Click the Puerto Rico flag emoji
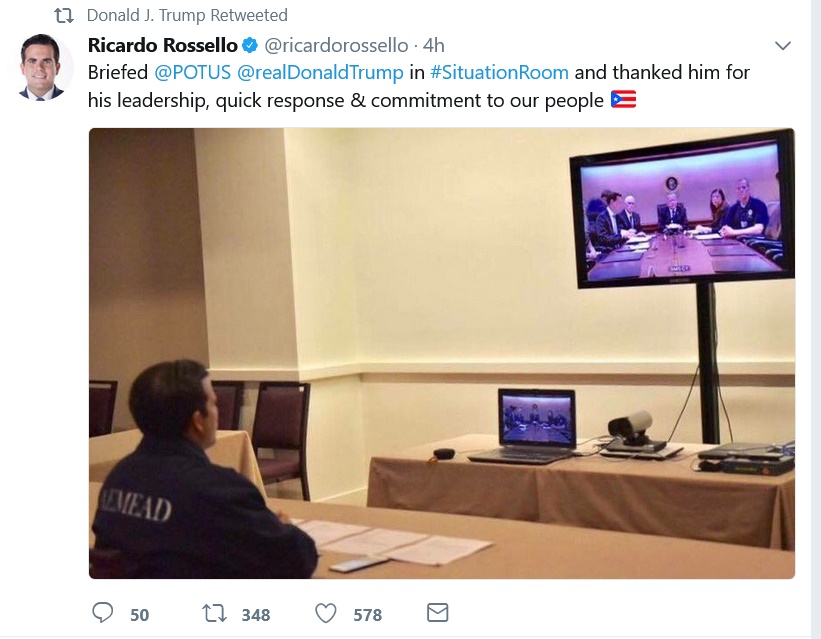821x639 pixels. 624,100
